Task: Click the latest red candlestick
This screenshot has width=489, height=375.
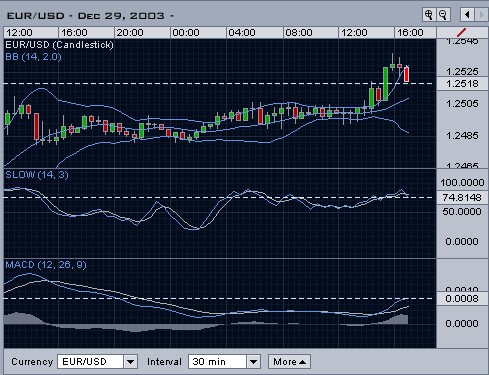Action: pyautogui.click(x=406, y=74)
